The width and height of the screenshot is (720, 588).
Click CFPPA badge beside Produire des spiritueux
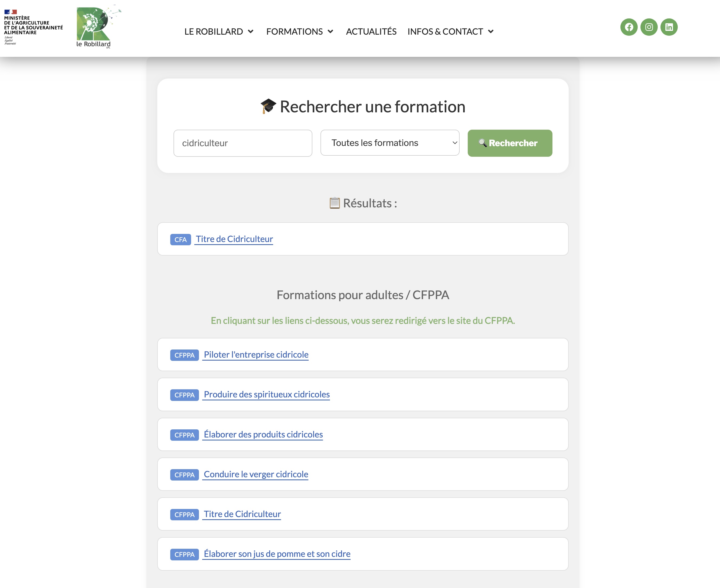coord(185,395)
